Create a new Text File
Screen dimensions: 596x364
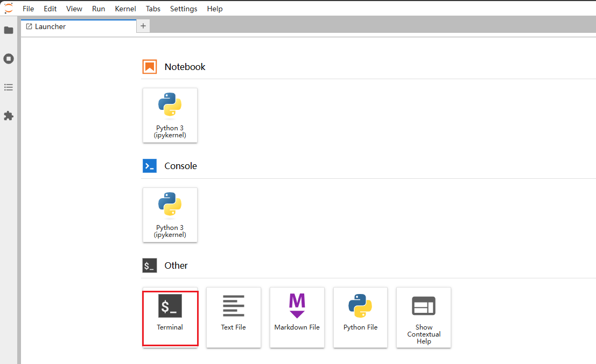tap(234, 317)
